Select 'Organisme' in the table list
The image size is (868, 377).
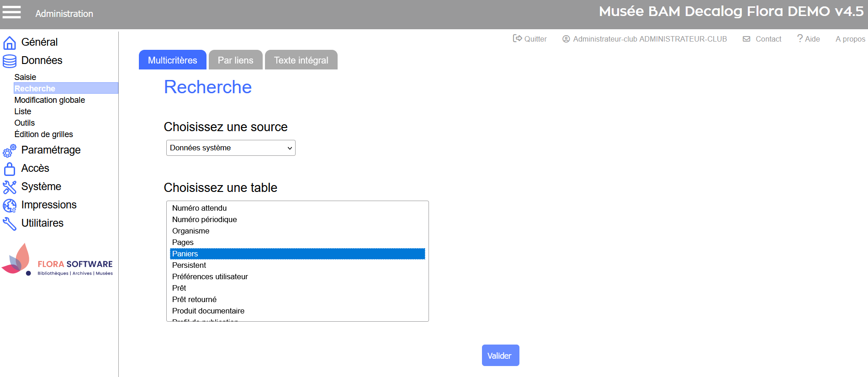coord(191,231)
